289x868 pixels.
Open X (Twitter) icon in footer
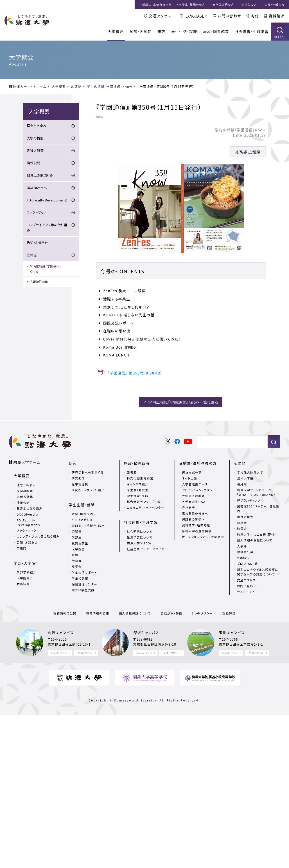[167, 441]
